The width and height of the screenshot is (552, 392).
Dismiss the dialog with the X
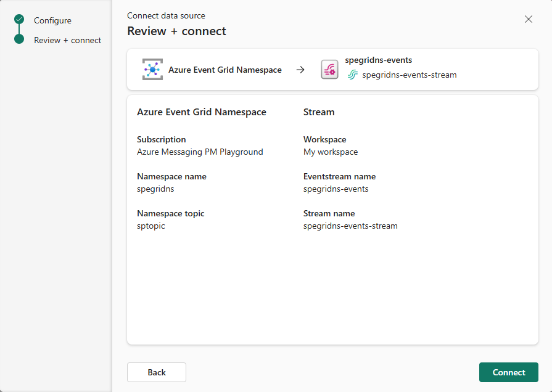coord(529,19)
